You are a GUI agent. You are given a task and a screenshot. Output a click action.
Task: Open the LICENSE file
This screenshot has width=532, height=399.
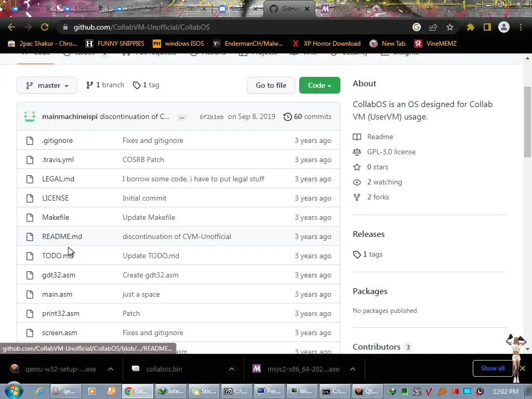tap(55, 198)
